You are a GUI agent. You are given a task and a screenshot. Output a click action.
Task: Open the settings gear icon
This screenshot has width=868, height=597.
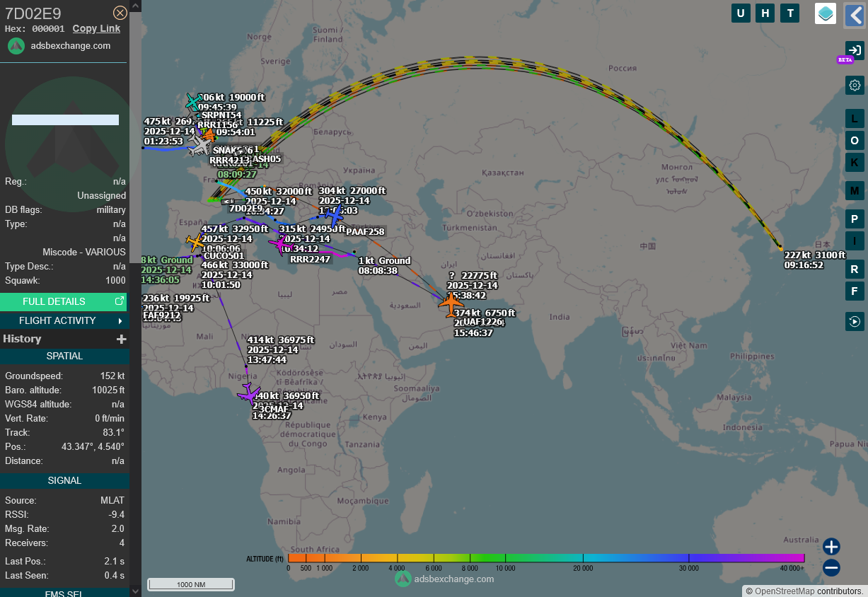click(855, 86)
